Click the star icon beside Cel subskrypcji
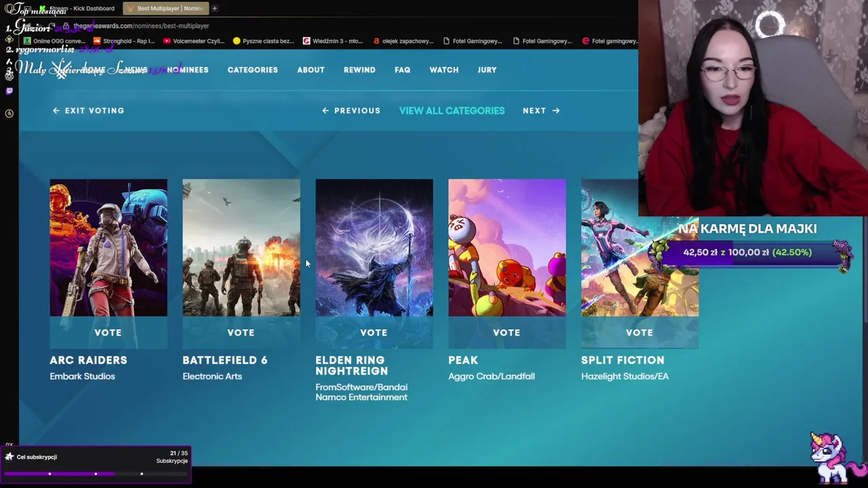The image size is (868, 488). 9,457
